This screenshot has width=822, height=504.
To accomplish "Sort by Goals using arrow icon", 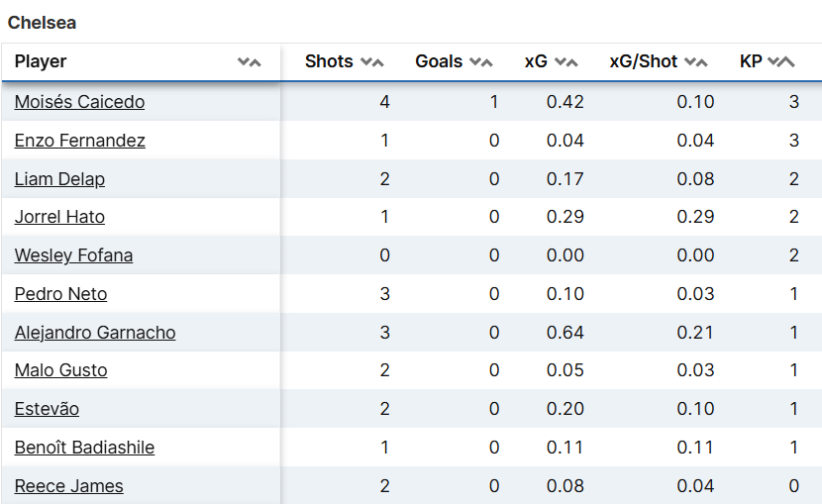I will coord(480,61).
